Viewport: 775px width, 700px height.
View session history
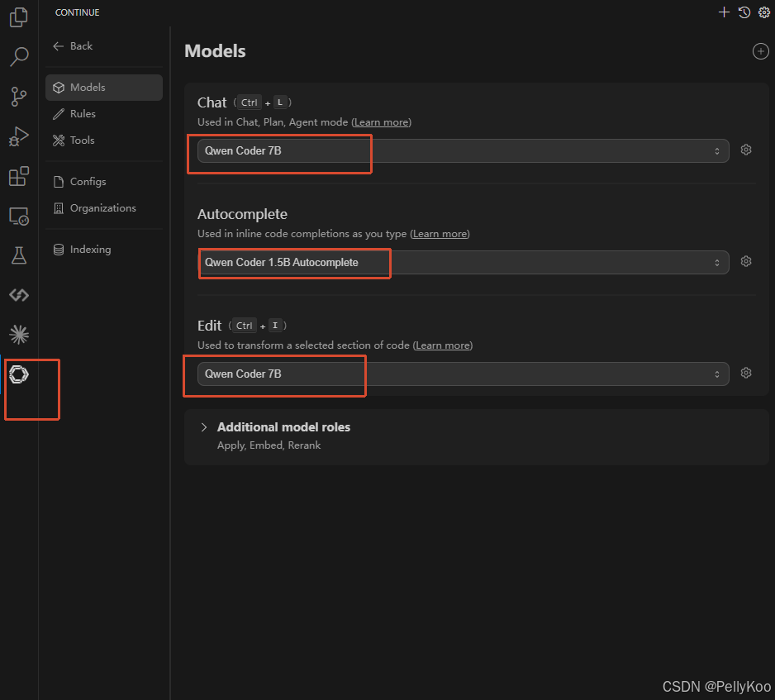744,12
